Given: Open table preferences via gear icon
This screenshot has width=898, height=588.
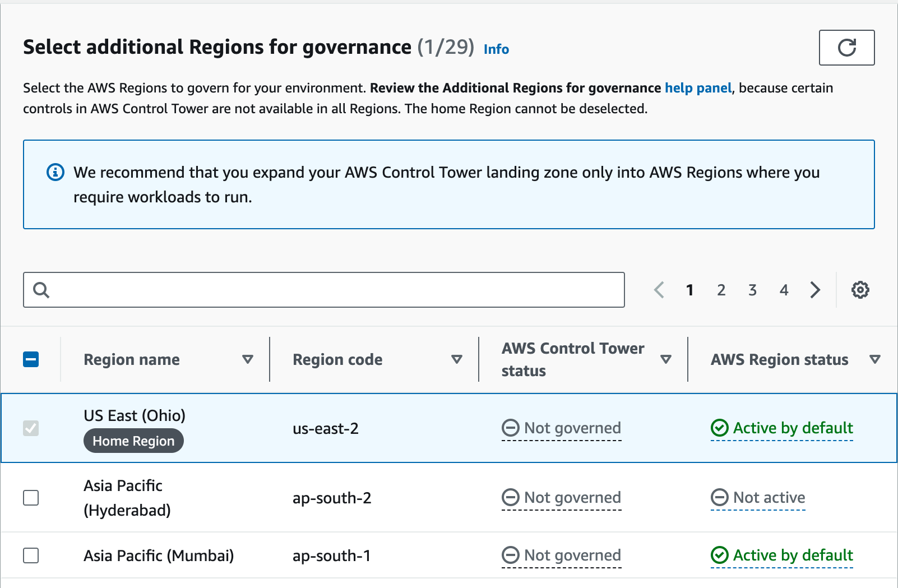Looking at the screenshot, I should [860, 290].
